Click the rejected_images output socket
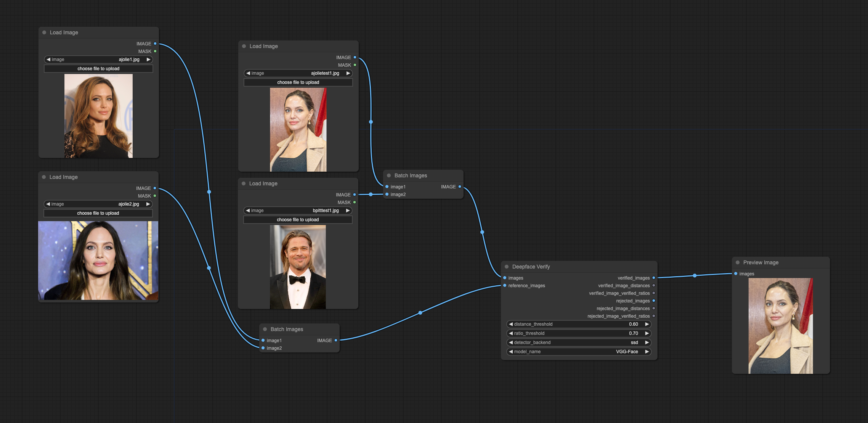Image resolution: width=868 pixels, height=423 pixels. tap(654, 301)
